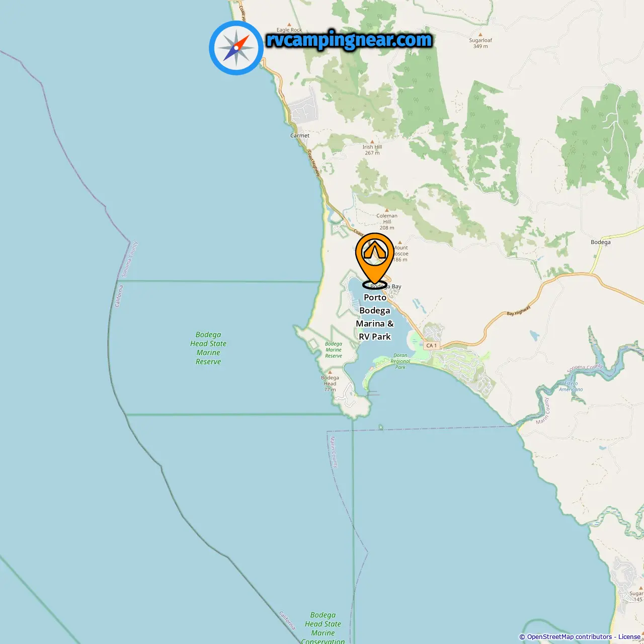Click the orange campground tent marker pin
Screen dimensions: 644x644
[375, 260]
